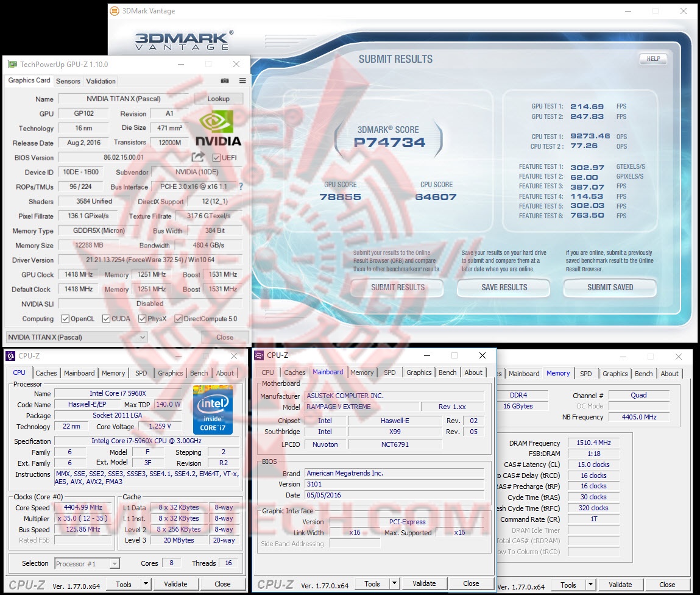The width and height of the screenshot is (700, 595).
Task: Click the left CPU-Z window title icon
Action: click(x=10, y=356)
